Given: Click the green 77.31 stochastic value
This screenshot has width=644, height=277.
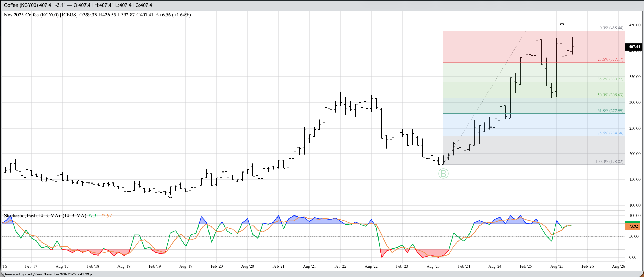Looking at the screenshot, I should point(93,215).
